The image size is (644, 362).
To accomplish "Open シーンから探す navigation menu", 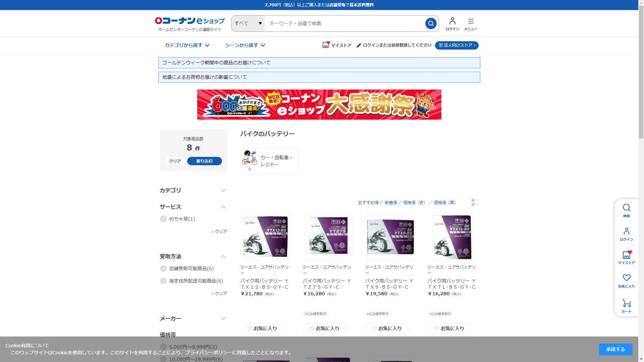I will click(245, 45).
